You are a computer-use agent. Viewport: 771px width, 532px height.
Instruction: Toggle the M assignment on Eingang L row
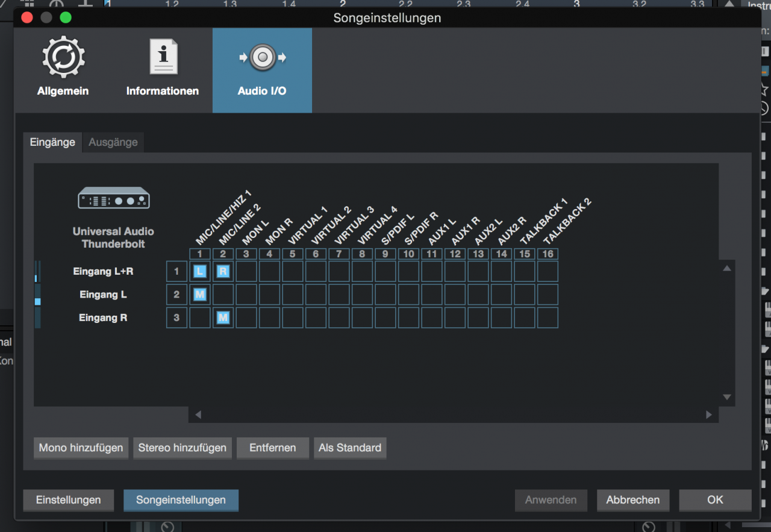click(x=200, y=295)
